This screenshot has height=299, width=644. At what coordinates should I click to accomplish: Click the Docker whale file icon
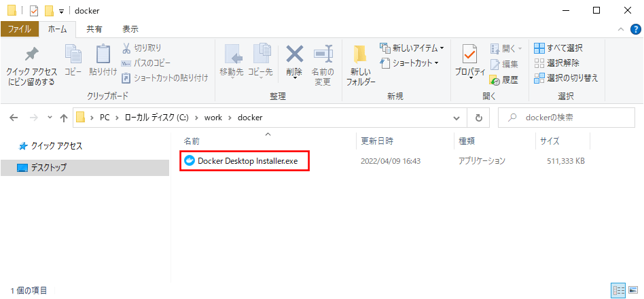pyautogui.click(x=190, y=161)
